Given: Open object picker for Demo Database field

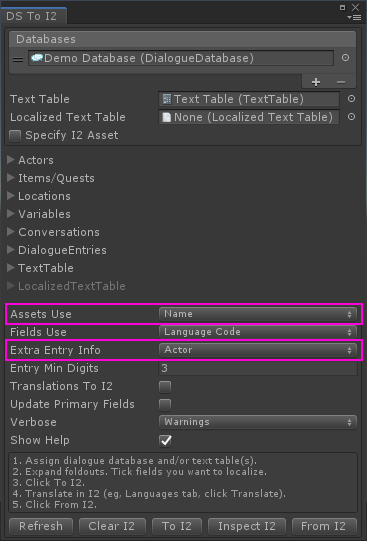Looking at the screenshot, I should tap(345, 58).
